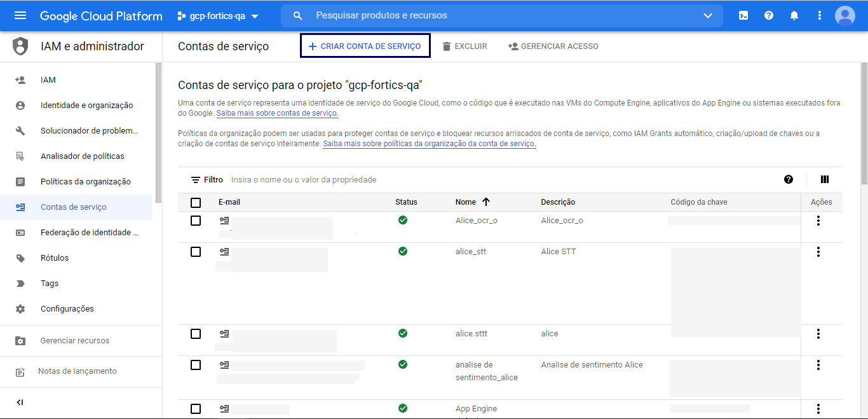Click the Rótulos tag icon
This screenshot has height=419, width=868.
20,258
